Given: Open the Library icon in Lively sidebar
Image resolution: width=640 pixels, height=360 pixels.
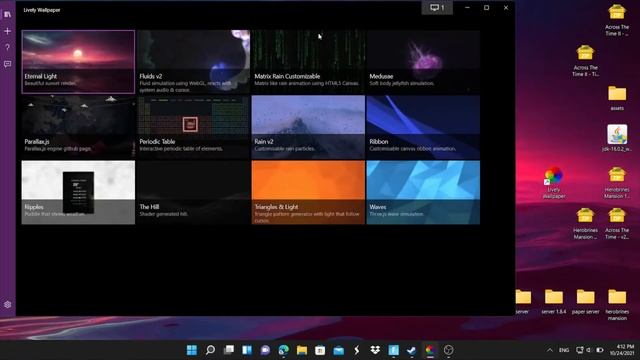Looking at the screenshot, I should [x=7, y=14].
